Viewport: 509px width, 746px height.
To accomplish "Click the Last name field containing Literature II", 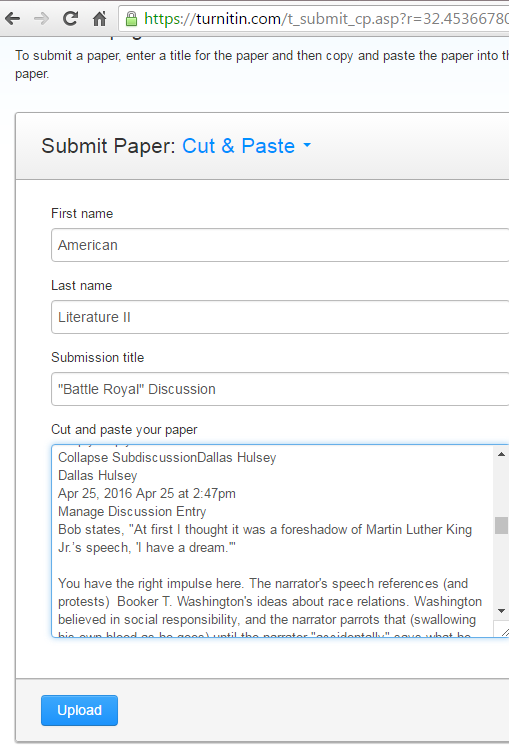I will click(x=280, y=317).
